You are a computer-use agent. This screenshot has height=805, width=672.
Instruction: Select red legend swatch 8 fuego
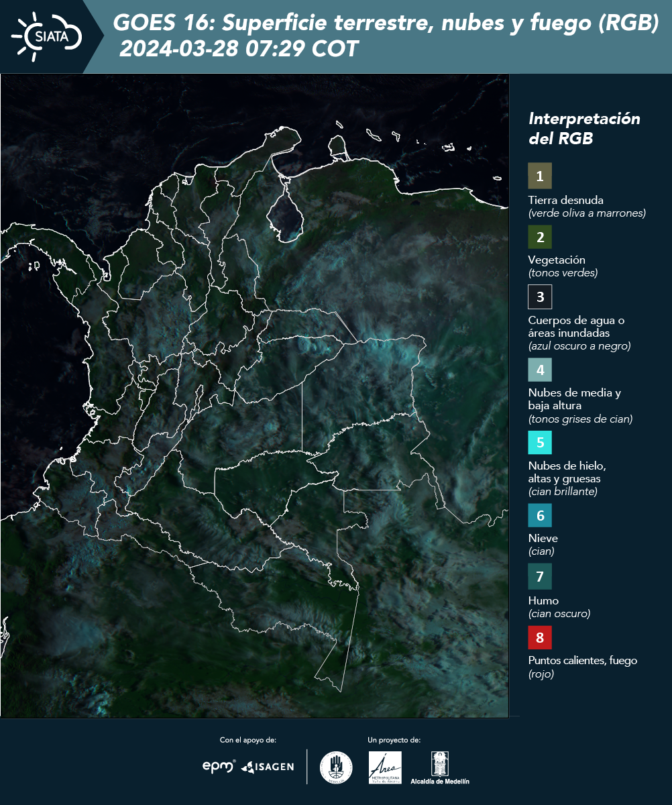[540, 637]
